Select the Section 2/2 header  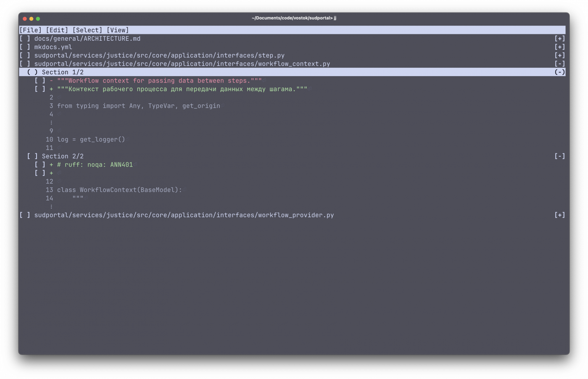pos(292,156)
